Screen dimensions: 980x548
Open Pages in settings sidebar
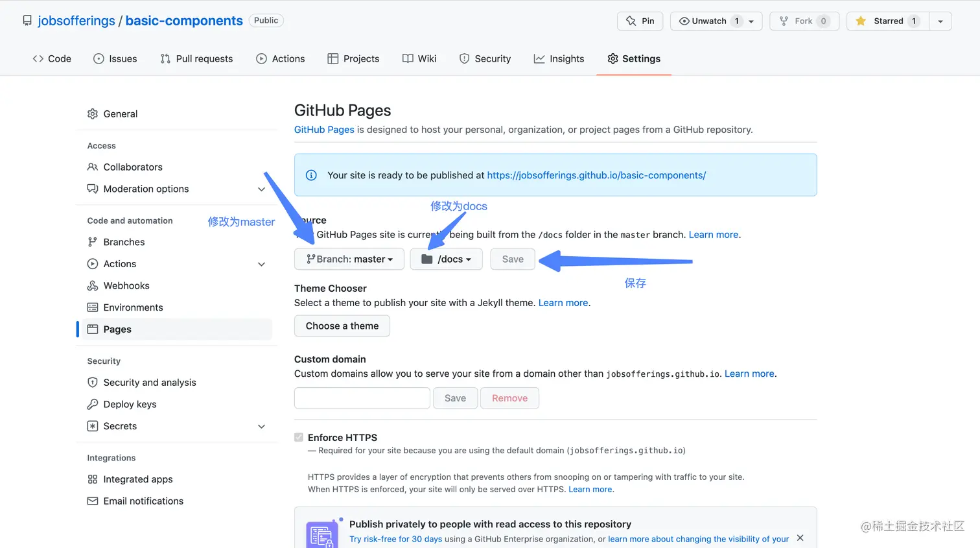[176, 329]
